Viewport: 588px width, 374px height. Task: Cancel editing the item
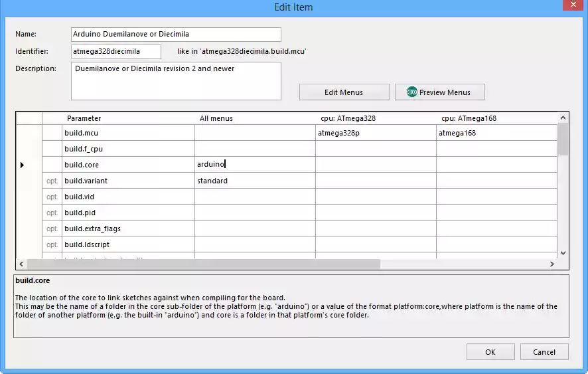pyautogui.click(x=544, y=352)
